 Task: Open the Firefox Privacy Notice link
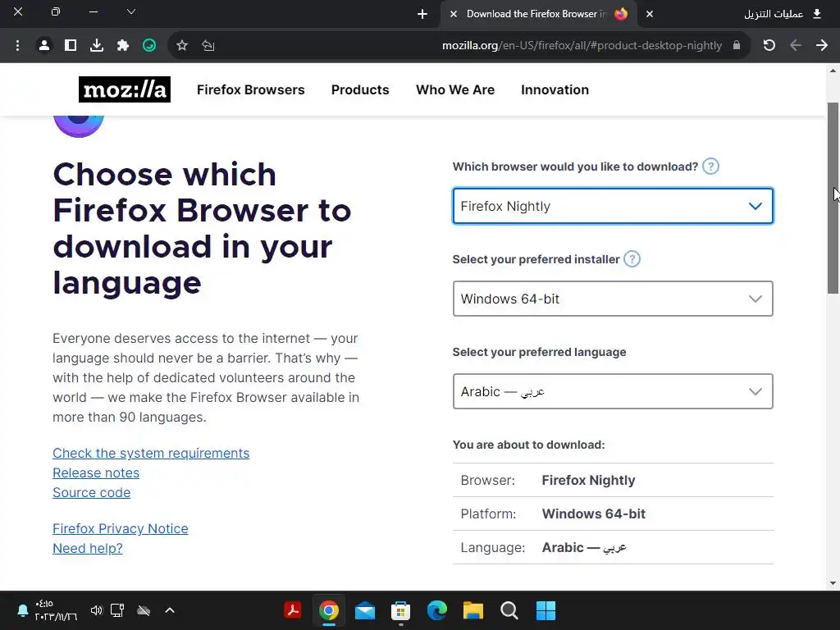pyautogui.click(x=121, y=529)
